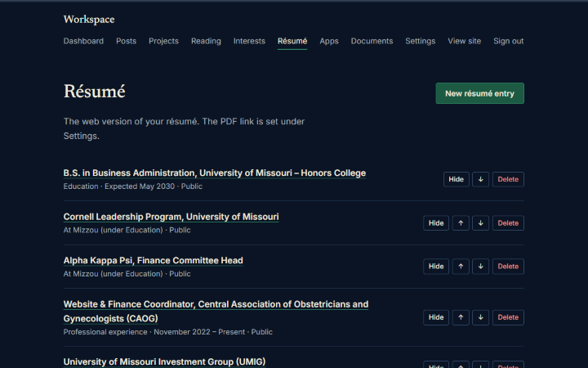Open Website & Finance Coordinator CAOG entry link
Image resolution: width=588 pixels, height=368 pixels.
pyautogui.click(x=216, y=312)
